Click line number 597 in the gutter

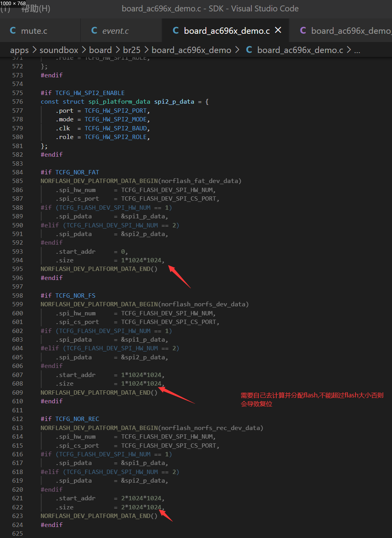coord(18,287)
